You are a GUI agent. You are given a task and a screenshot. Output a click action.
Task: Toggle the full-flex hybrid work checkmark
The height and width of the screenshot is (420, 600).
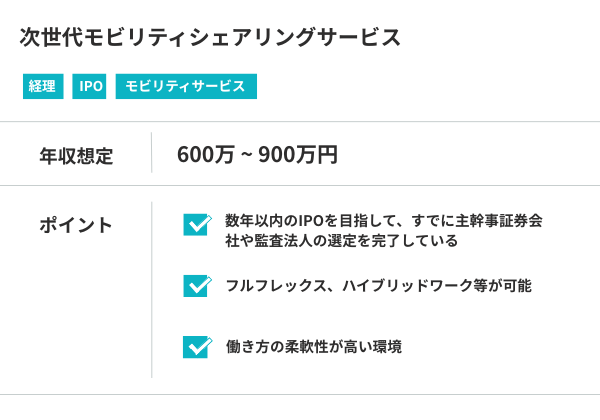tap(197, 286)
